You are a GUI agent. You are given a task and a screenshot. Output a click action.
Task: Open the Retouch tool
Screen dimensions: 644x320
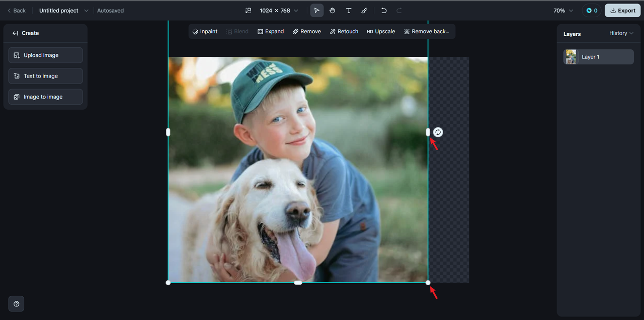(344, 32)
